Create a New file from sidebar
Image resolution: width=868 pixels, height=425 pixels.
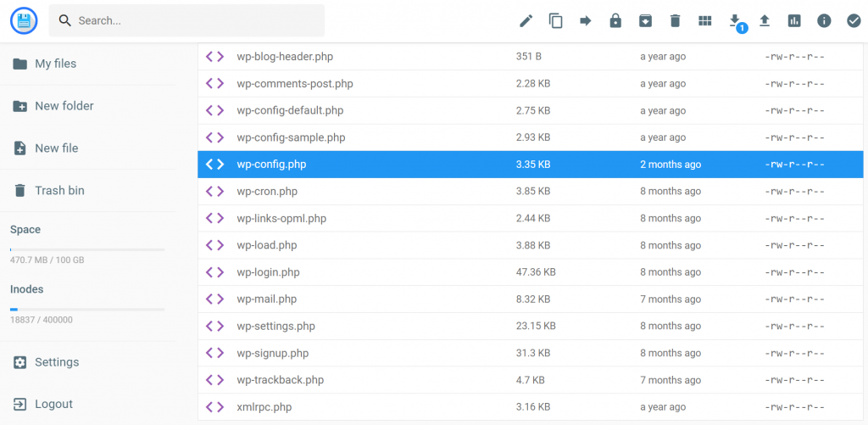coord(46,148)
